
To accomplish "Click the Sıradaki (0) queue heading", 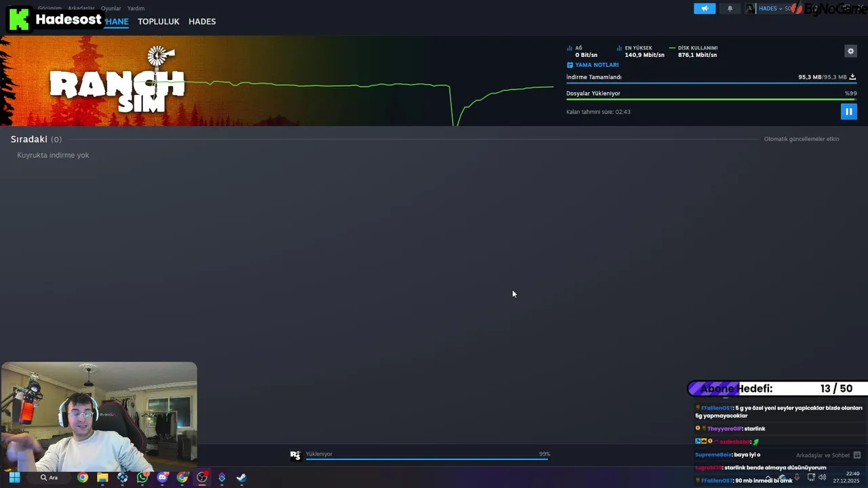I will pos(36,139).
